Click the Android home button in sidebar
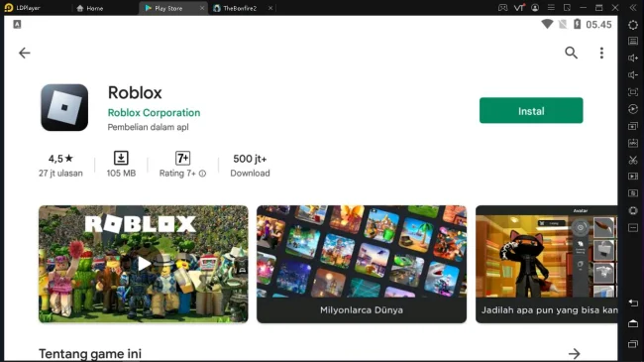Screen dimensions: 644x362 (633, 323)
